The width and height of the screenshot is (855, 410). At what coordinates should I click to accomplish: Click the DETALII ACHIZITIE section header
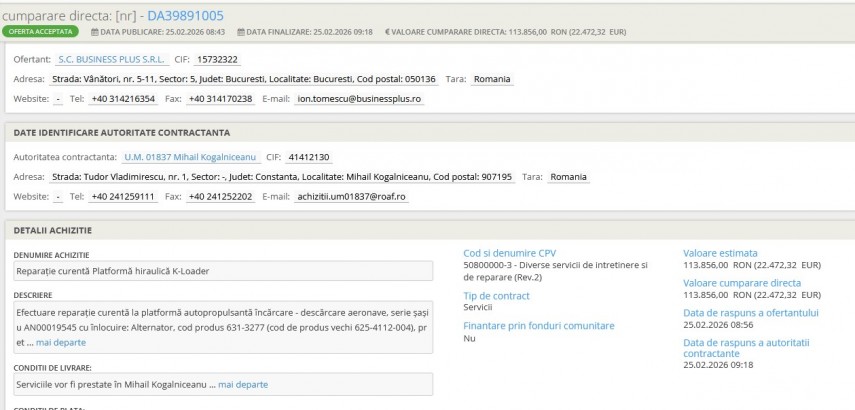coord(52,230)
